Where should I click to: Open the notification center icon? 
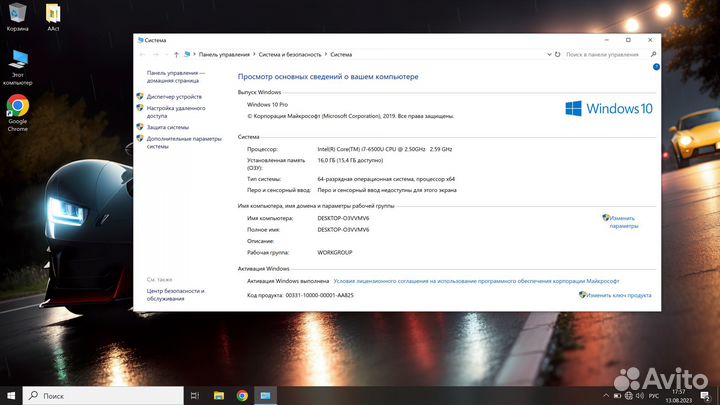click(705, 395)
